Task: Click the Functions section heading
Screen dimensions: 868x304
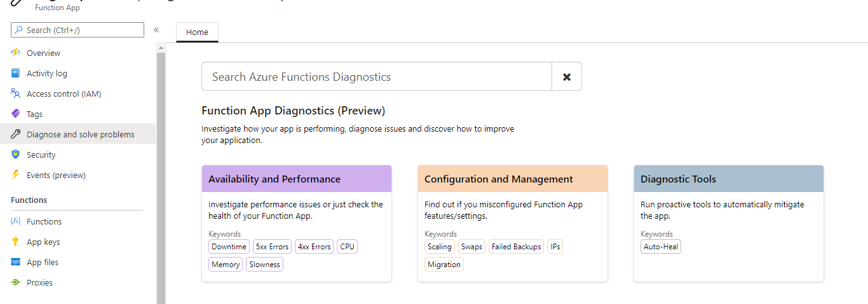Action: point(29,200)
